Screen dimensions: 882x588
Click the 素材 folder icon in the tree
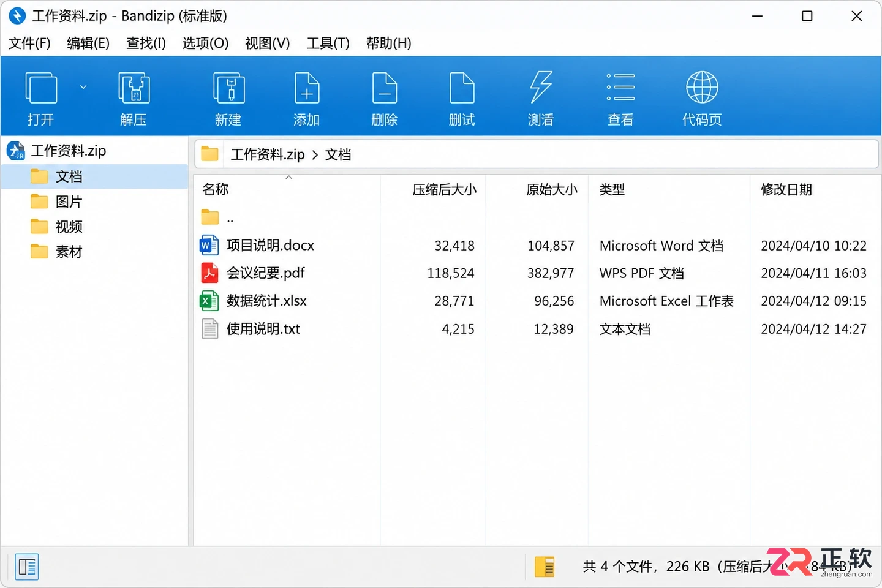click(x=39, y=252)
